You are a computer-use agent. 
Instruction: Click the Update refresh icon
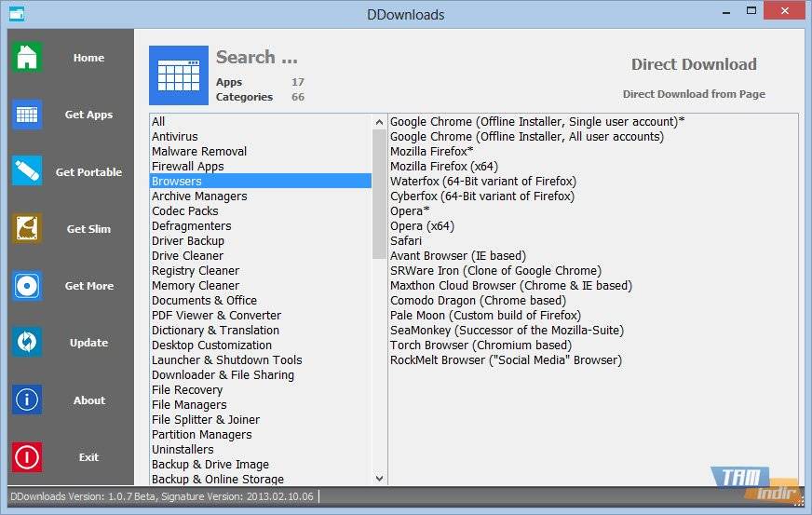(27, 343)
